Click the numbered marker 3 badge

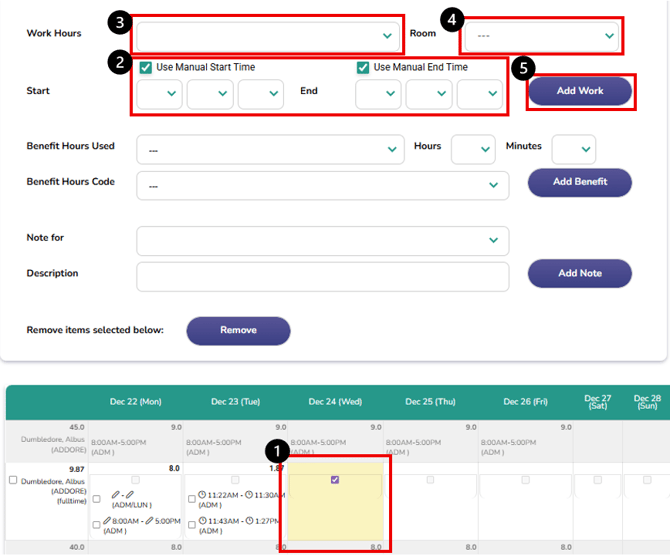tap(120, 22)
